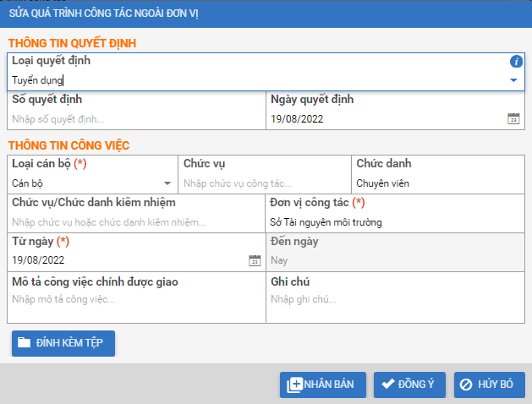Select the Chức danh field with Chuyên viên
The height and width of the screenshot is (404, 532).
[436, 183]
